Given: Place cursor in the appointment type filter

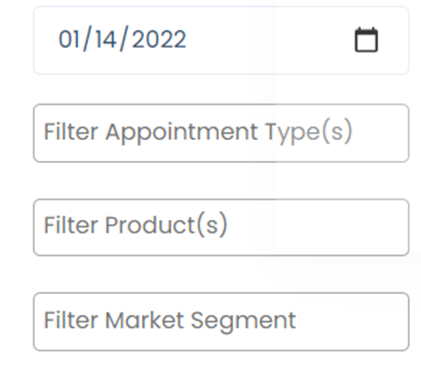Looking at the screenshot, I should (x=221, y=133).
